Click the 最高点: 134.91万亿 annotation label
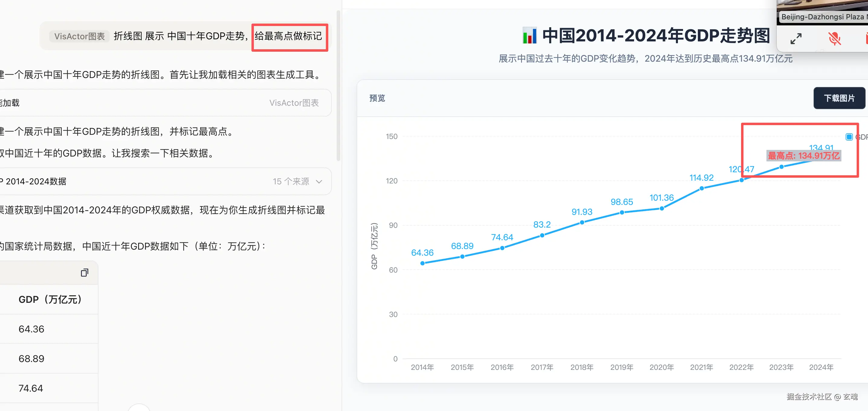 pos(803,156)
